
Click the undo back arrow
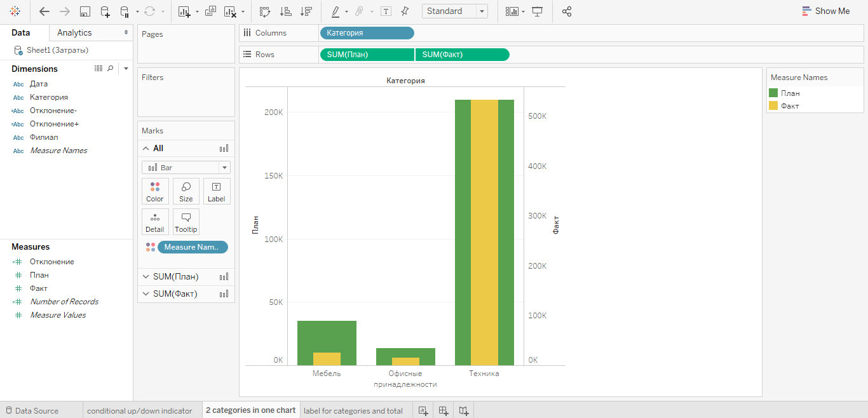click(44, 11)
